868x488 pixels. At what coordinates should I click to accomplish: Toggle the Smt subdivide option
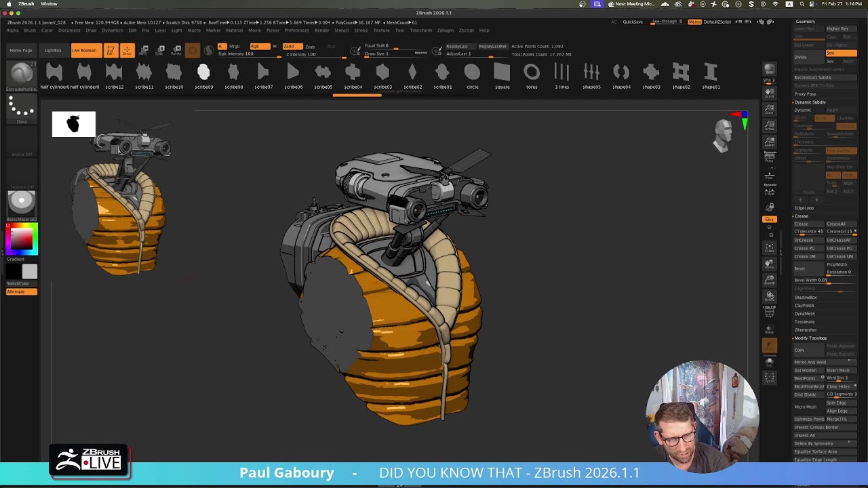[x=841, y=53]
